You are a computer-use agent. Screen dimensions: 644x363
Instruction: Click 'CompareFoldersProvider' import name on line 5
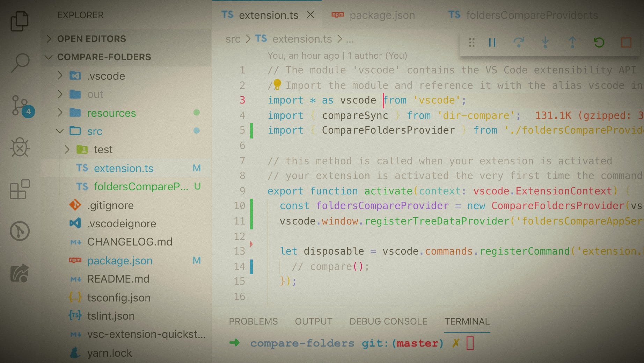pyautogui.click(x=388, y=130)
